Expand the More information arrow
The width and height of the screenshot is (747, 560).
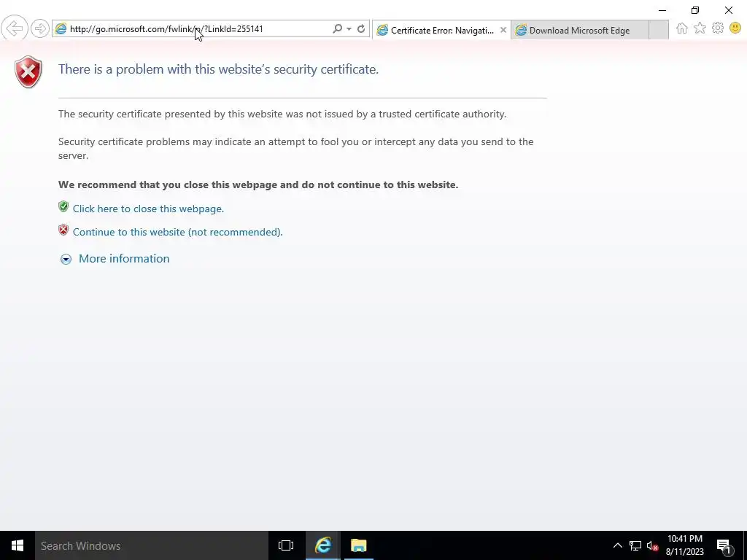click(66, 259)
